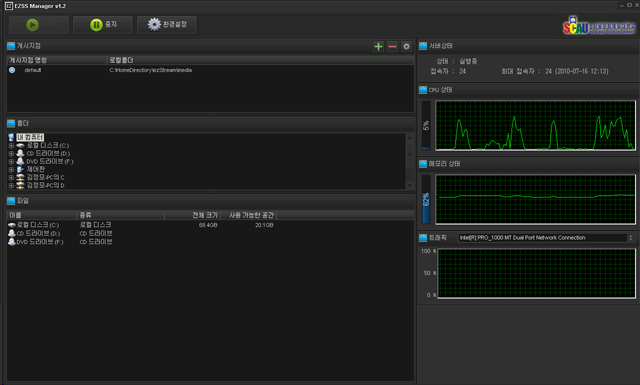
Task: Click the green play start button
Action: click(39, 25)
